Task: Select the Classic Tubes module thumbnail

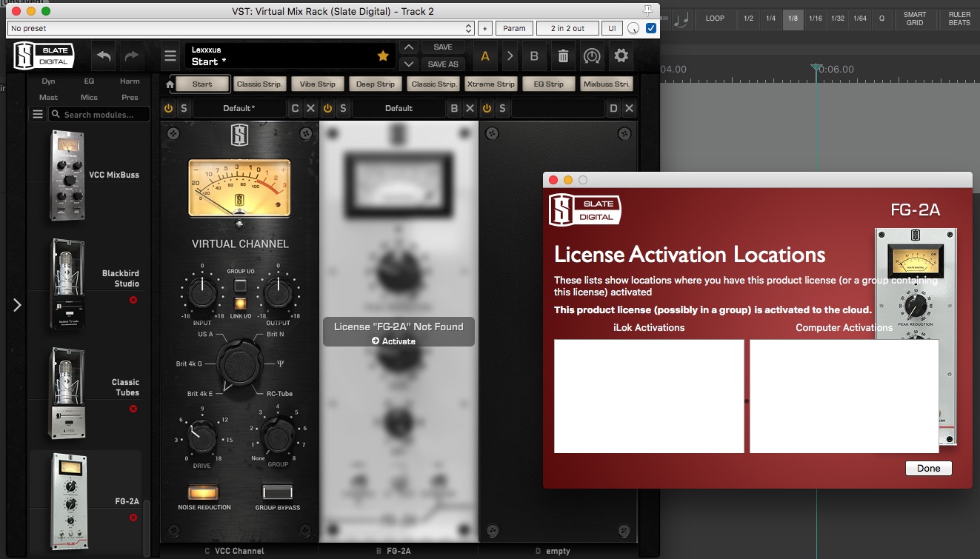Action: 67,393
